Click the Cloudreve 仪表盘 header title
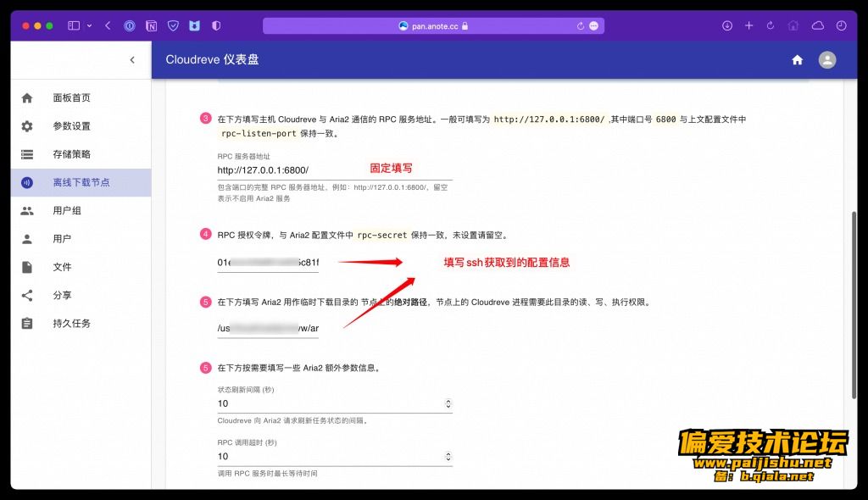This screenshot has width=868, height=500. [212, 60]
